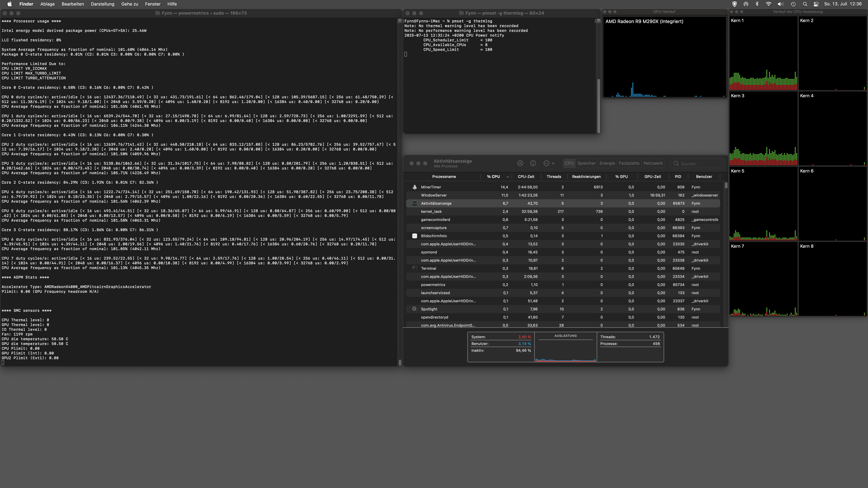Click the powermetrics terminal scrollbar
Viewport: 868px width, 488px height.
click(400, 362)
